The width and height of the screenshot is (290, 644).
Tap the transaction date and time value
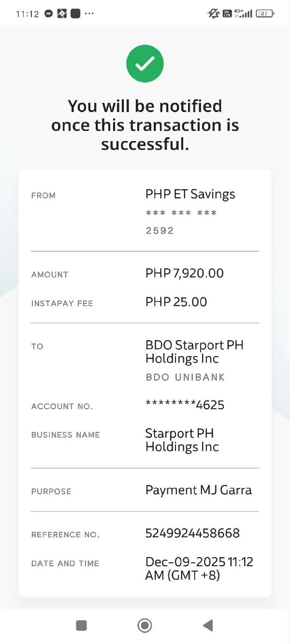[x=199, y=569]
